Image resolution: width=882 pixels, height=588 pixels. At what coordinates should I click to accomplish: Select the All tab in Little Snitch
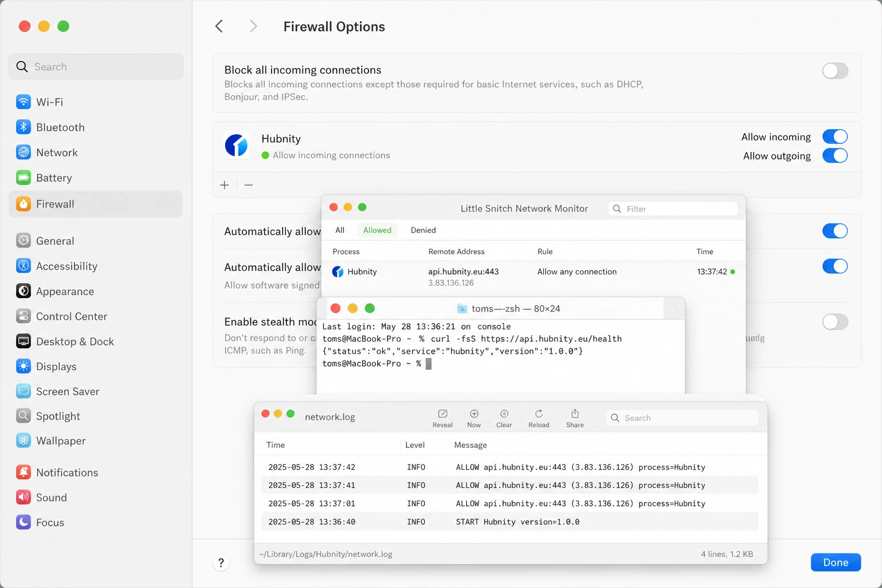[x=340, y=230]
